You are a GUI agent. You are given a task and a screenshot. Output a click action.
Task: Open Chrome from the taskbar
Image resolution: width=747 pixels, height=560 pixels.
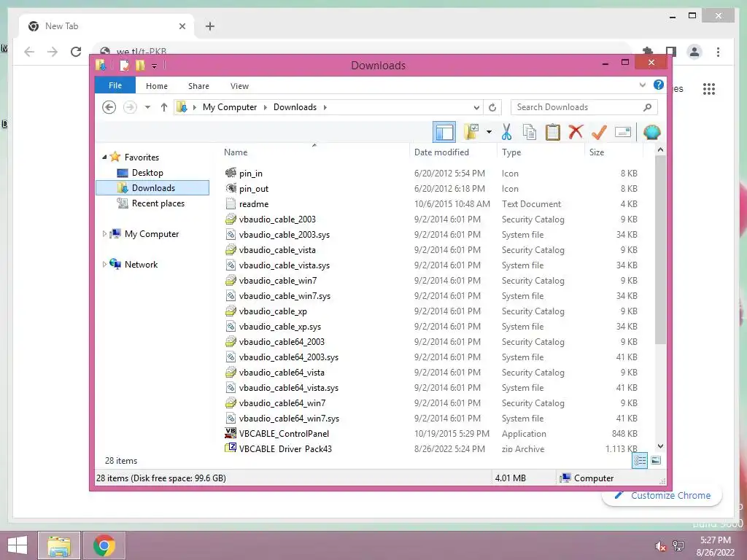104,545
